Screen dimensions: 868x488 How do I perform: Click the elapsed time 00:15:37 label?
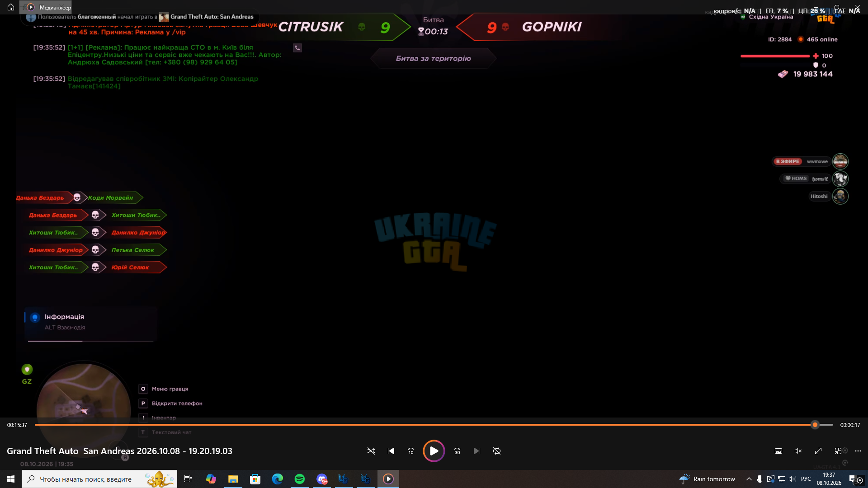[x=17, y=425]
